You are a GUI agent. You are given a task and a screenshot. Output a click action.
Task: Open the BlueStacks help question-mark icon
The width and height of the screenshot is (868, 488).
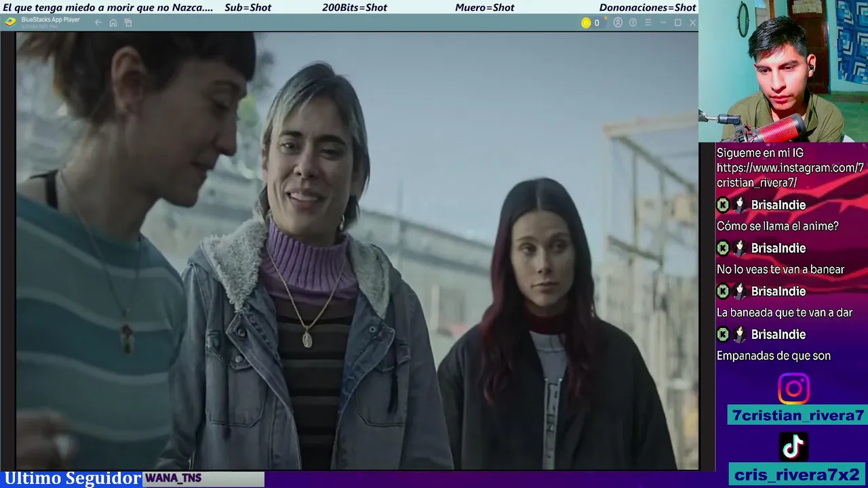click(633, 22)
